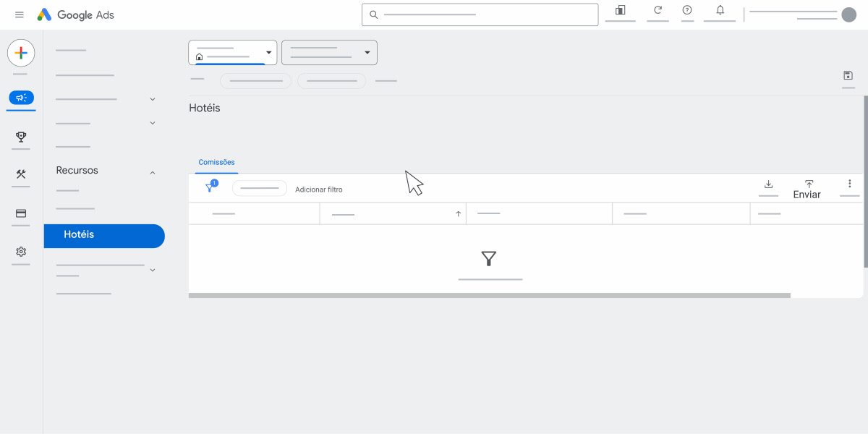868x434 pixels.
Task: Open the Goals trophy icon
Action: [21, 137]
